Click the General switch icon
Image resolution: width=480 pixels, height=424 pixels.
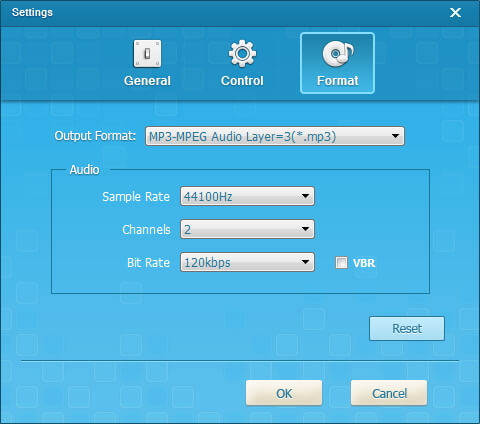point(147,54)
